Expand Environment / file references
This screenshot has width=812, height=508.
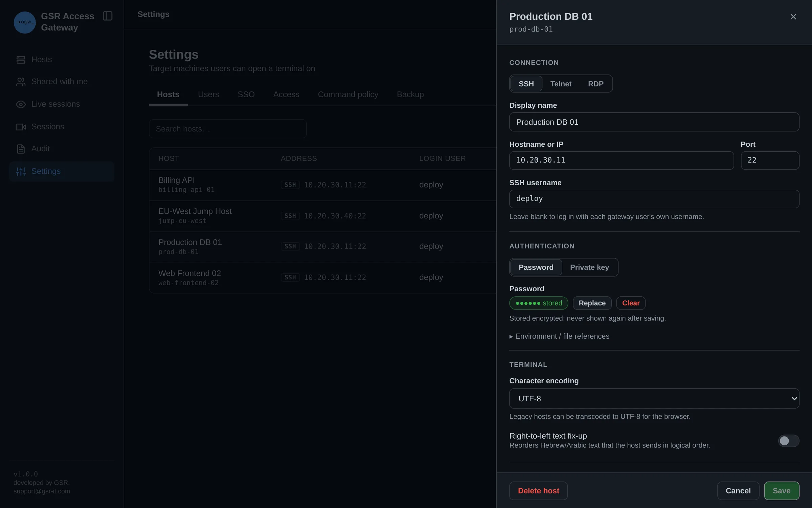(559, 336)
